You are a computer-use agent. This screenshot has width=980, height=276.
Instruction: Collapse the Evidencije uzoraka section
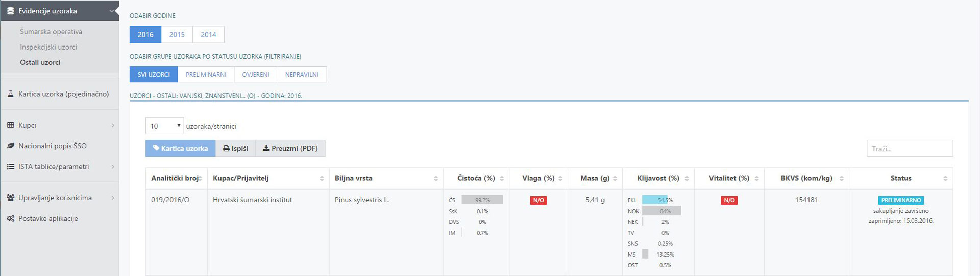pyautogui.click(x=112, y=11)
